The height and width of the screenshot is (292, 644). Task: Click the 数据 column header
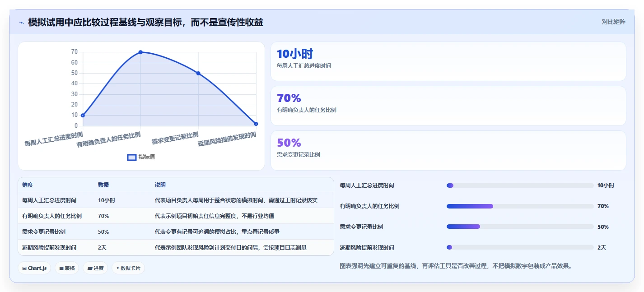click(x=103, y=185)
